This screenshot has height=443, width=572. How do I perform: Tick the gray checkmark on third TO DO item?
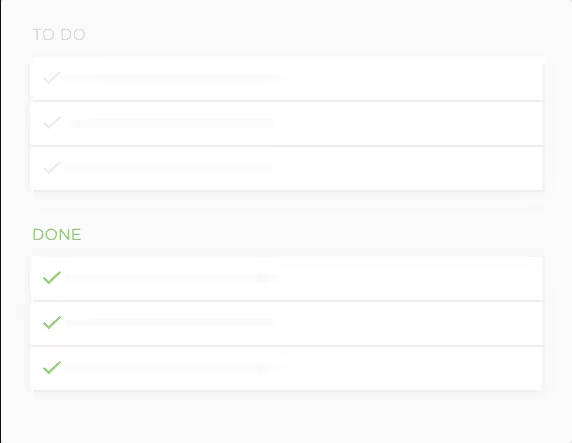[x=52, y=168]
